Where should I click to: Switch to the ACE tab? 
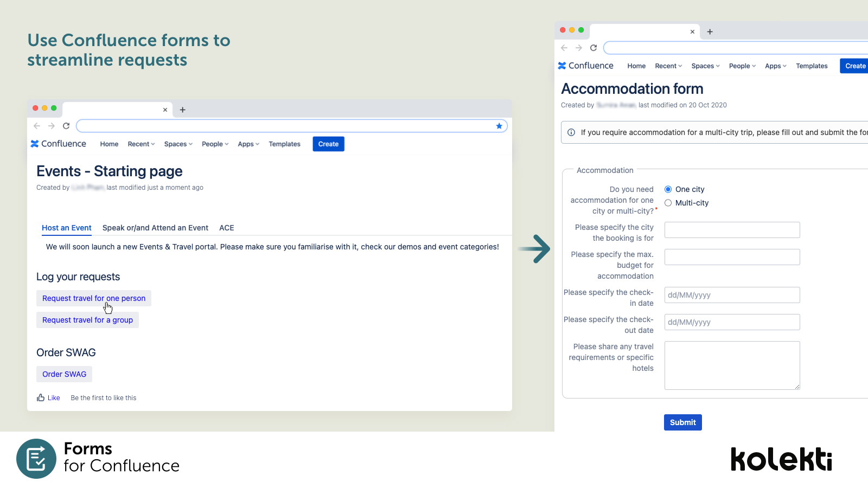point(227,228)
